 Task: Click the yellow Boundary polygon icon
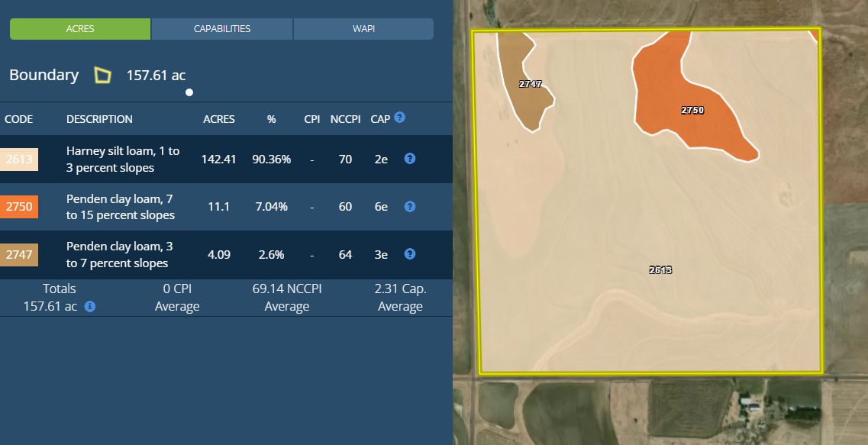pyautogui.click(x=102, y=75)
